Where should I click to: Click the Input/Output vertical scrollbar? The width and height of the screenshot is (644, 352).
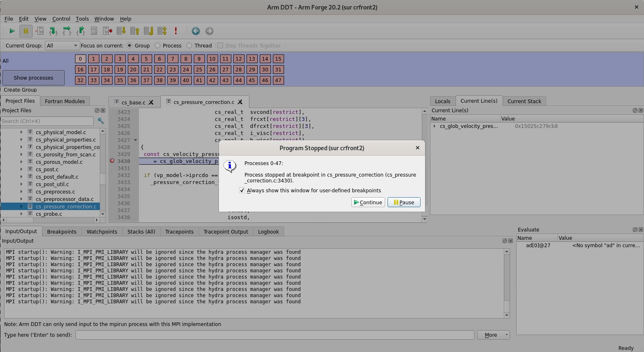click(x=507, y=283)
